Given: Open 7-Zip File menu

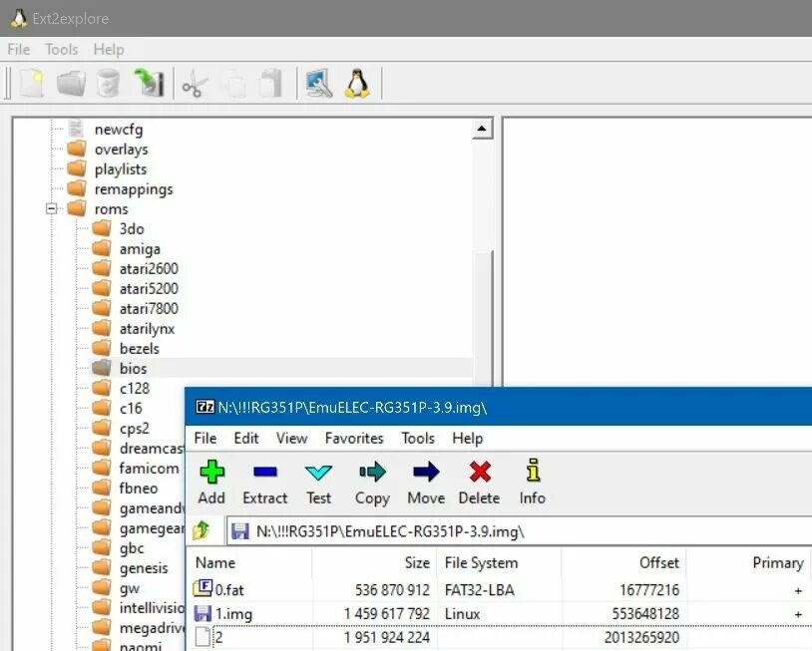Looking at the screenshot, I should point(205,438).
